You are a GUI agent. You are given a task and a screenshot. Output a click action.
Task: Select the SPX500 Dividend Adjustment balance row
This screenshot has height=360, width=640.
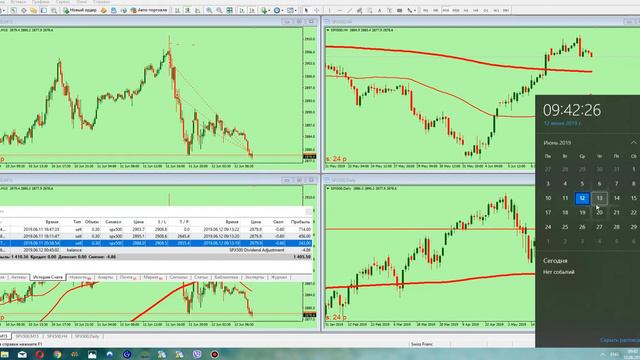click(156, 250)
